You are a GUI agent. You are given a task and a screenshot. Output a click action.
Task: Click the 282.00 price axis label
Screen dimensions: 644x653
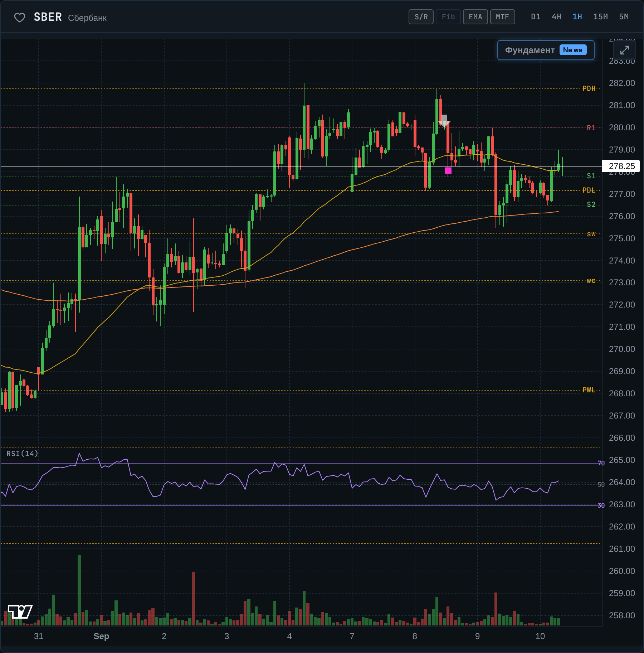(622, 83)
